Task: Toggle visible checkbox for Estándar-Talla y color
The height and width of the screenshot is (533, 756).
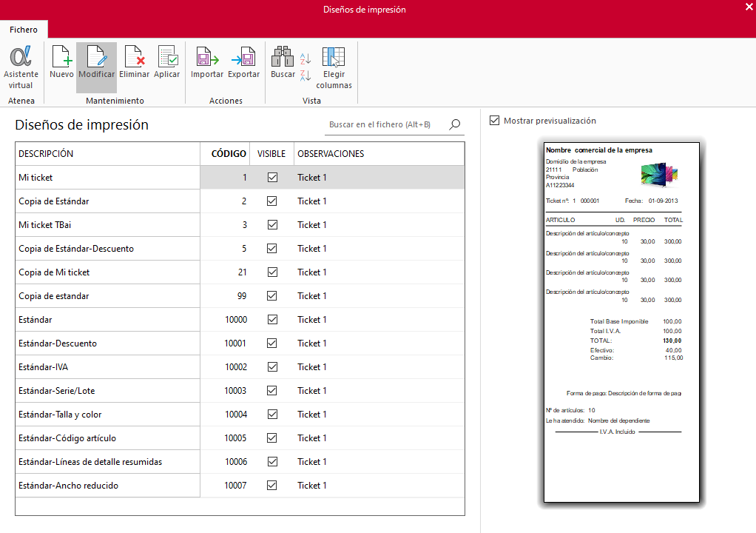Action: [272, 415]
